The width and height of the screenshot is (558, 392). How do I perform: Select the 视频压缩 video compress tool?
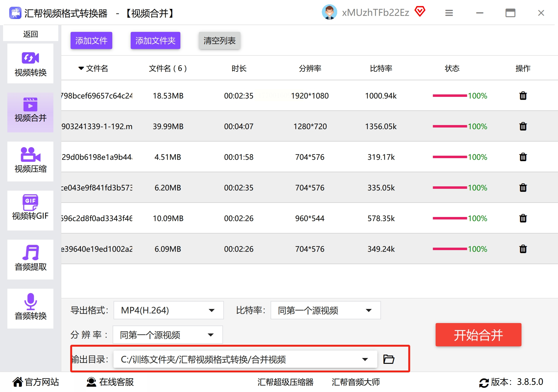[x=30, y=161]
